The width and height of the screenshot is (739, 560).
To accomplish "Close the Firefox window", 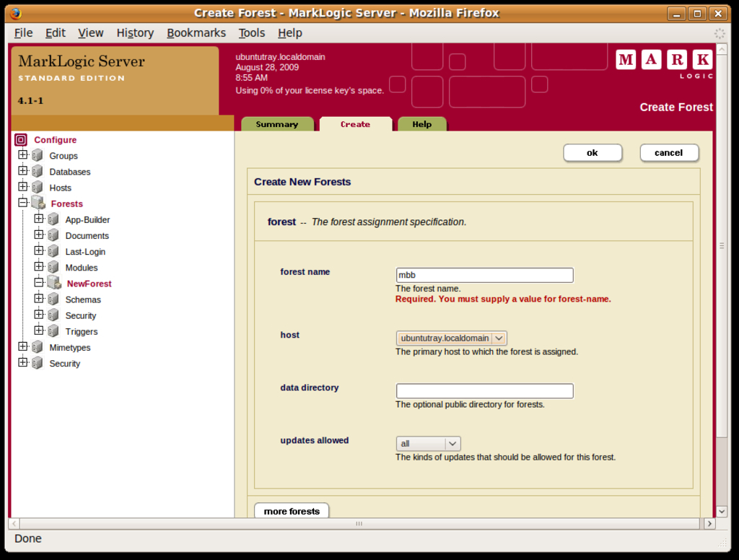I will (x=718, y=13).
